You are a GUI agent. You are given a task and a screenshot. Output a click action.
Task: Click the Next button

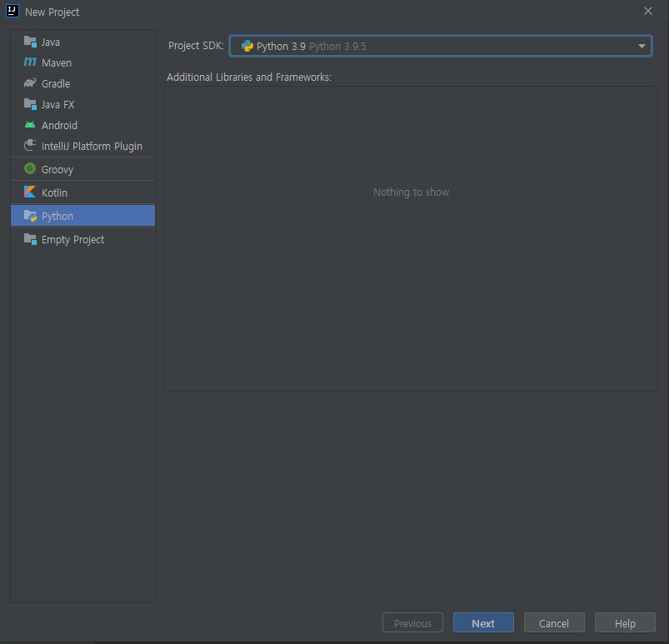pos(483,622)
